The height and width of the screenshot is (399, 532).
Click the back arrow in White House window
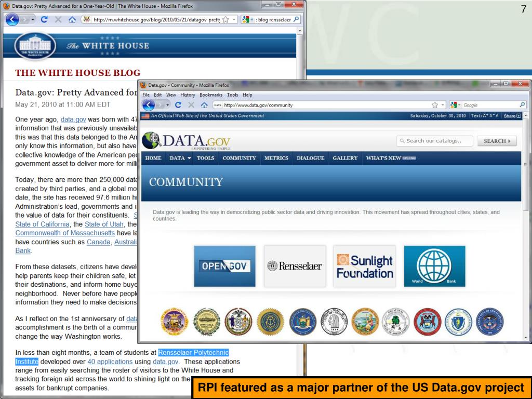pyautogui.click(x=12, y=20)
